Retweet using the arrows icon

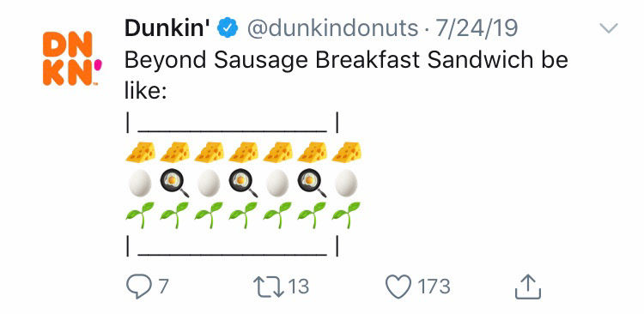269,286
